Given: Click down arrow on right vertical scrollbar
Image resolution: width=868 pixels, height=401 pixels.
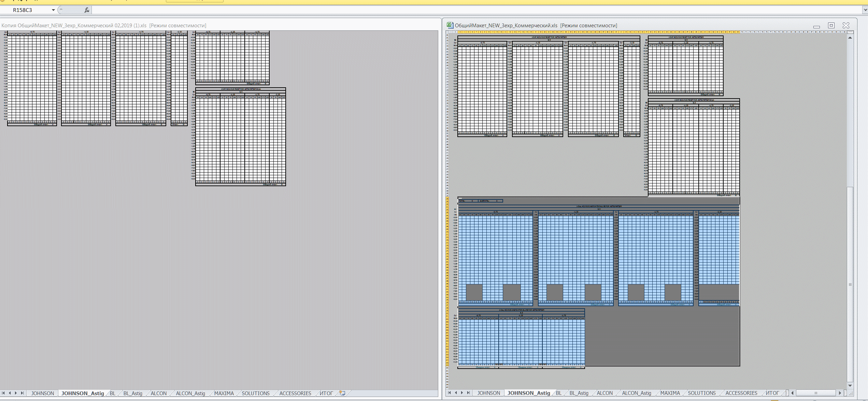Looking at the screenshot, I should pyautogui.click(x=850, y=385).
